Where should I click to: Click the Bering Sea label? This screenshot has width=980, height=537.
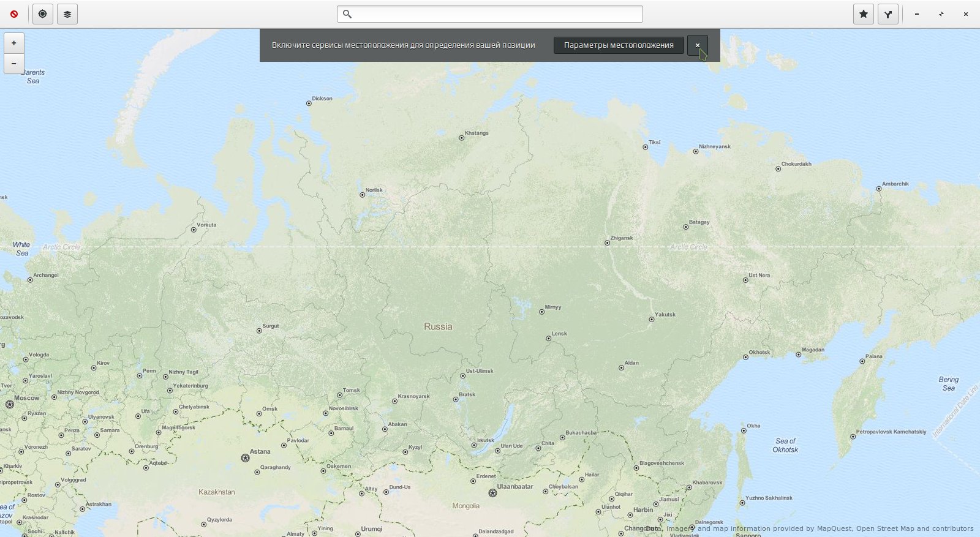click(x=949, y=384)
